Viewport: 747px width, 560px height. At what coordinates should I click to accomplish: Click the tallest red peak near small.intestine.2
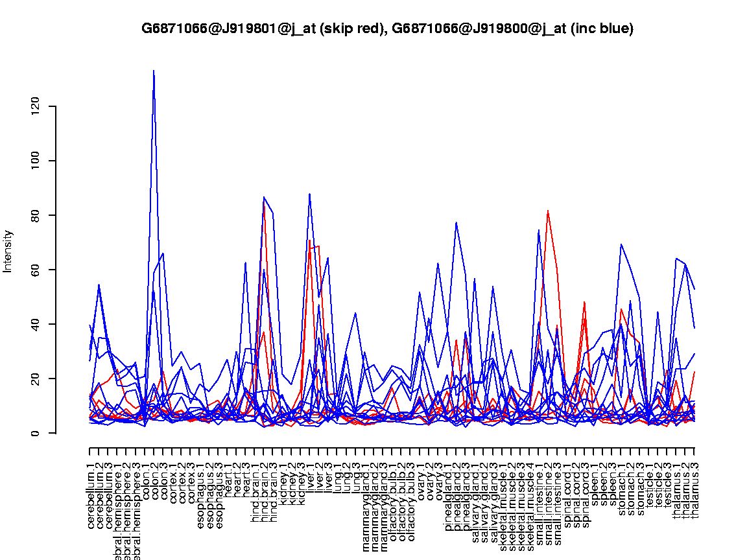[x=548, y=211]
